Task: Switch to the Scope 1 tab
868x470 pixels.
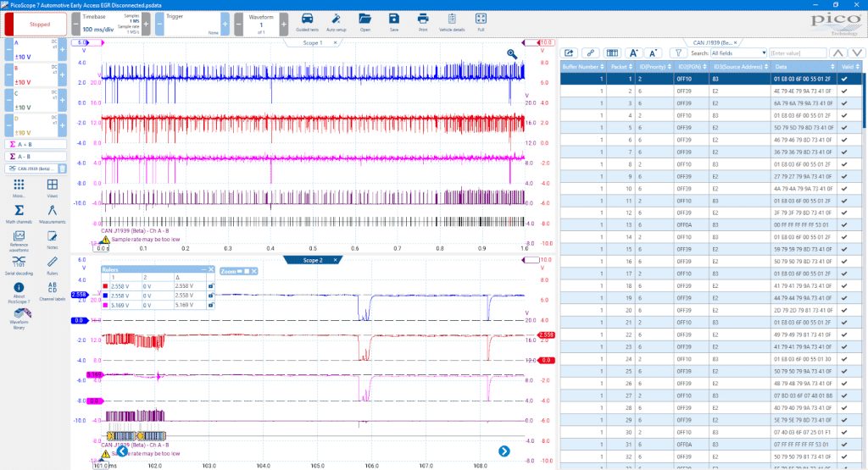Action: tap(313, 42)
